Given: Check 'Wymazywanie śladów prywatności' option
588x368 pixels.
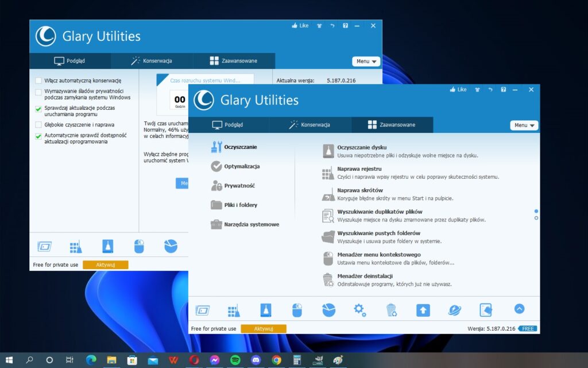Looking at the screenshot, I should tap(38, 92).
